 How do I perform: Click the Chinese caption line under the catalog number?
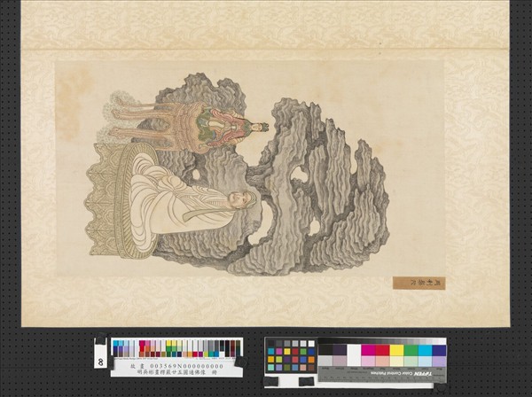click(x=176, y=372)
